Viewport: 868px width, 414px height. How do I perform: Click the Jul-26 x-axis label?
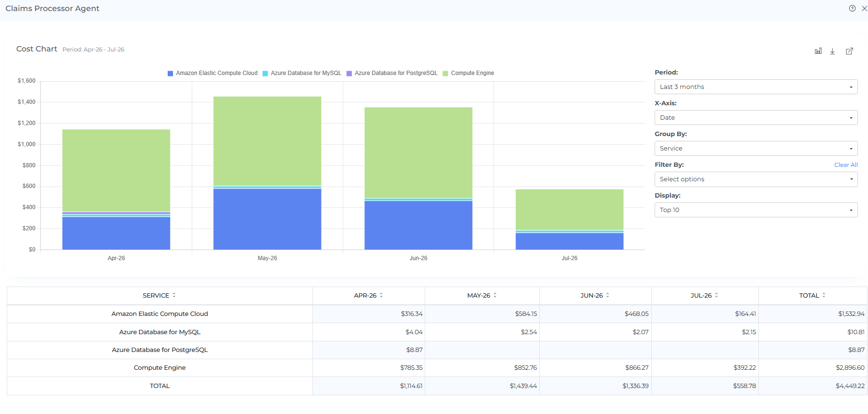point(570,258)
